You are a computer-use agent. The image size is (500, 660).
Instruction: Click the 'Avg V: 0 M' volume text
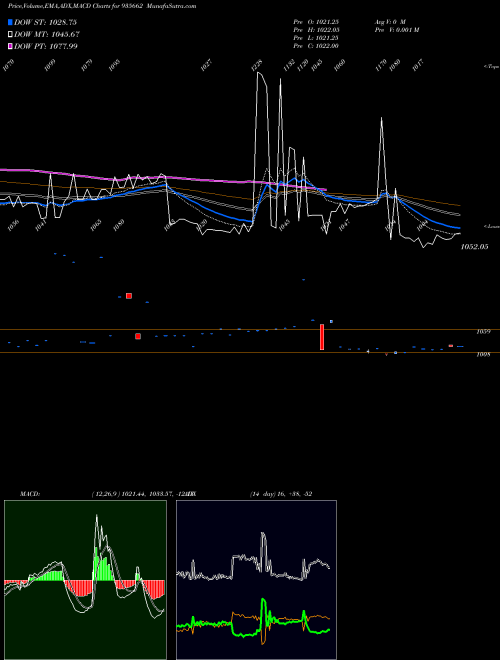pos(390,22)
